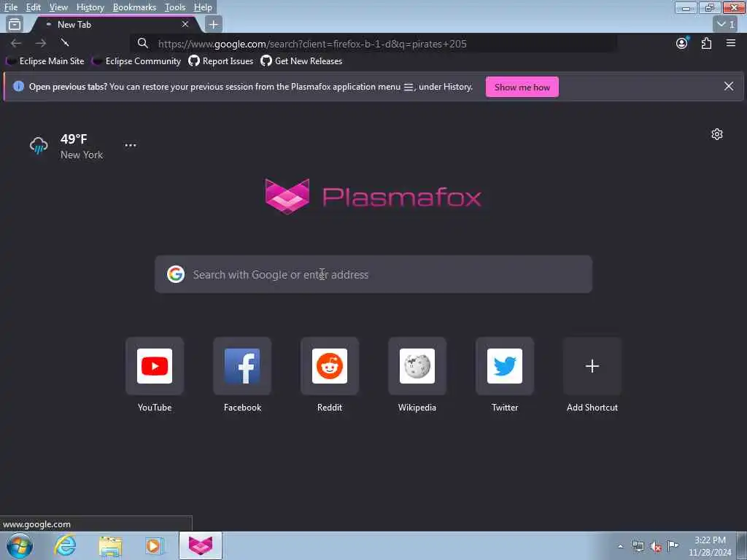Open a new tab with plus button
This screenshot has height=560, width=747.
point(214,24)
